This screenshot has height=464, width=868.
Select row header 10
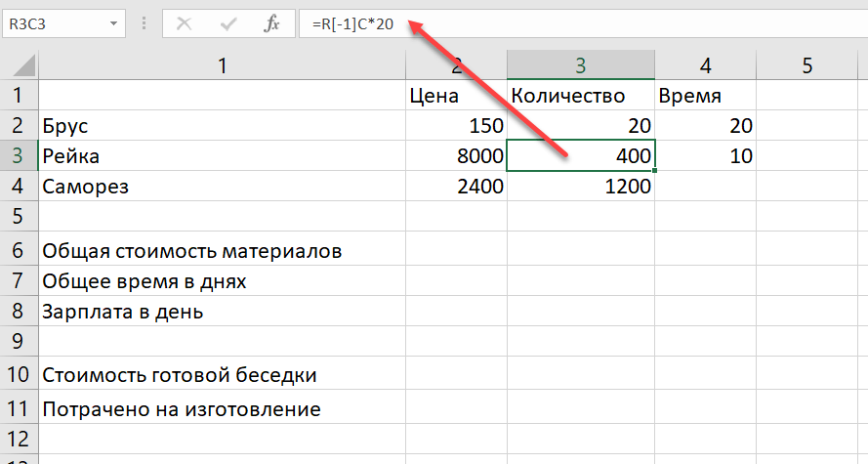19,374
